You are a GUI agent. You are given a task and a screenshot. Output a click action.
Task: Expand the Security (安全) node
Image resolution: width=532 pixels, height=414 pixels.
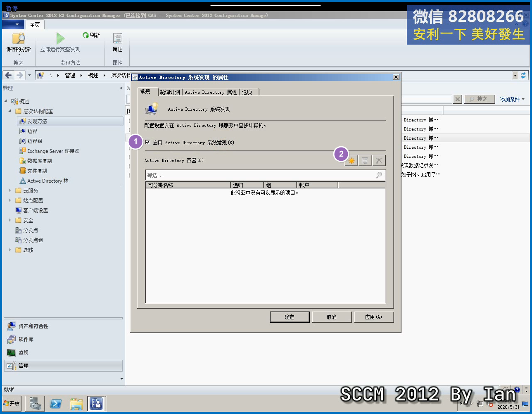[x=10, y=220]
